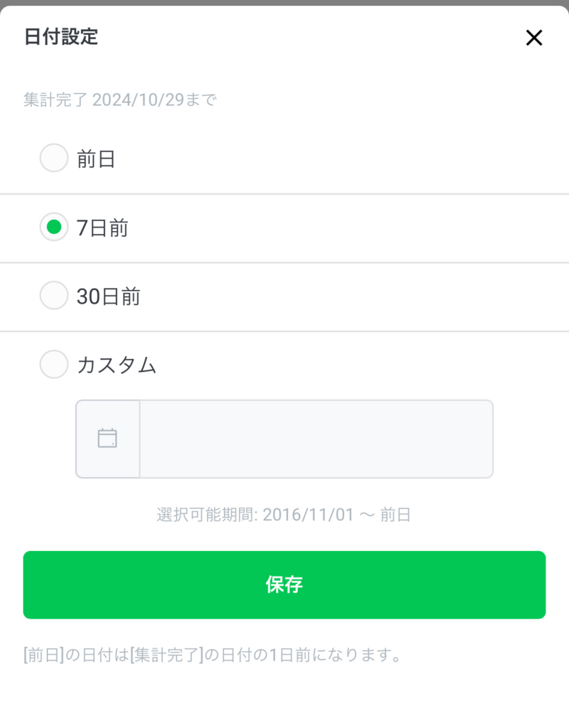Viewport: 569px width, 728px height.
Task: Click the 選択可能期間 hint label
Action: [x=207, y=515]
